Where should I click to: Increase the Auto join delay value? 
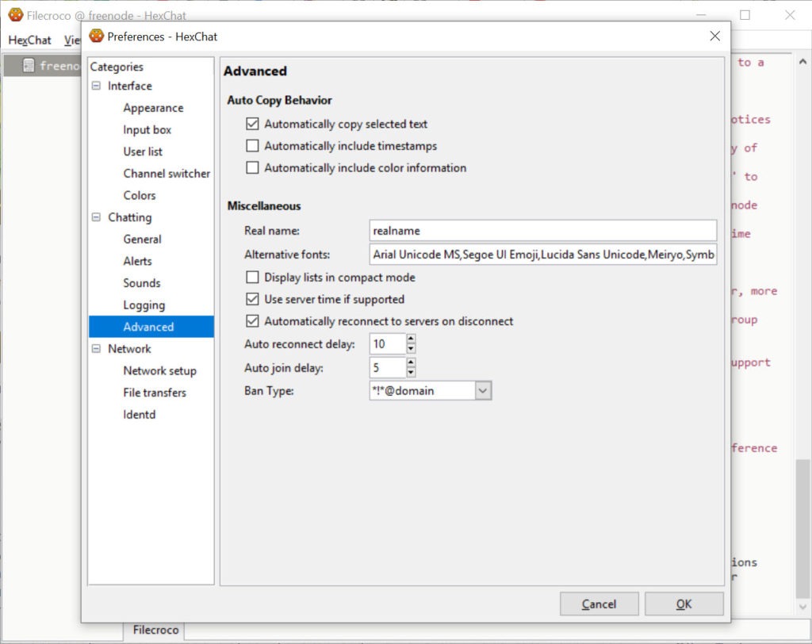pyautogui.click(x=411, y=362)
